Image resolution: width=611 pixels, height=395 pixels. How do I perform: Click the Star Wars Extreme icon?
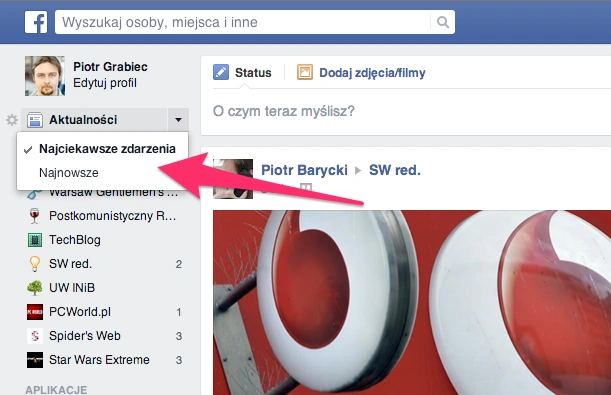tap(35, 360)
